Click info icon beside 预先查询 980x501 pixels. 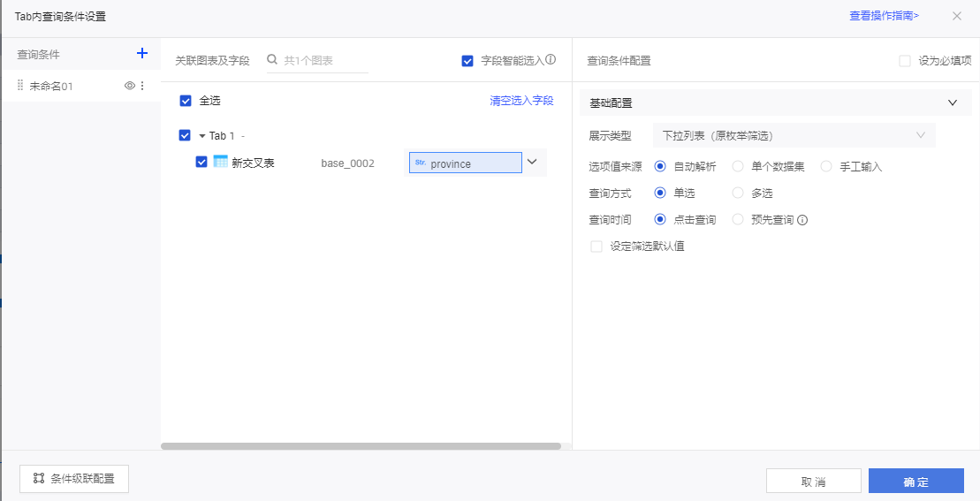(x=802, y=220)
